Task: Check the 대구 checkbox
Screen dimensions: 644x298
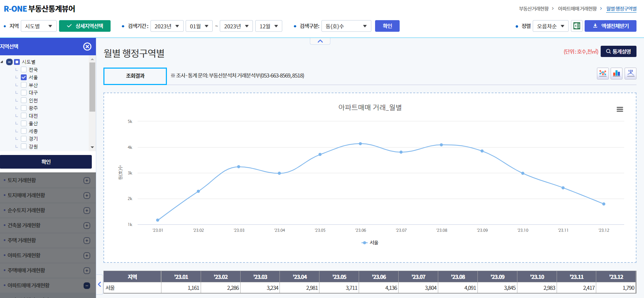Action: (24, 93)
